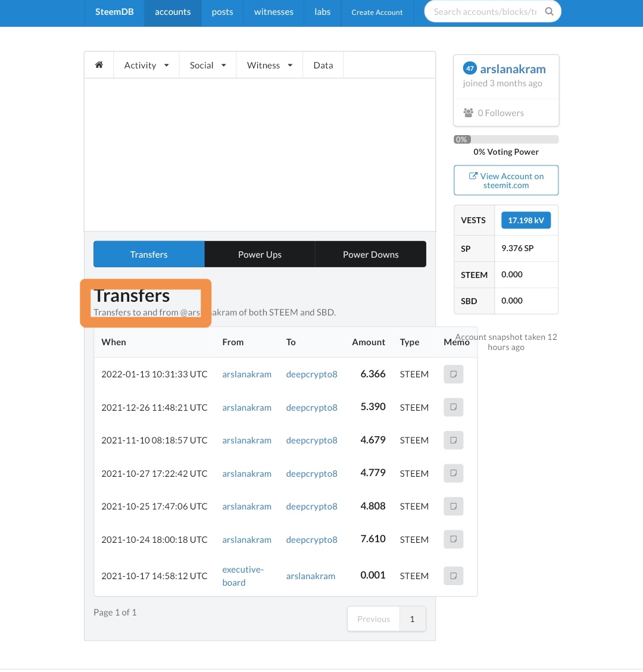Click View Account on steemit.com button

pyautogui.click(x=506, y=180)
